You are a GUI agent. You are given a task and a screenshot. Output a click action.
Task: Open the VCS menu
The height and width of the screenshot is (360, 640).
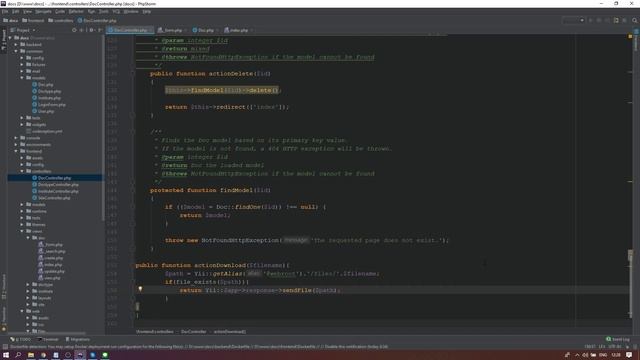116,11
